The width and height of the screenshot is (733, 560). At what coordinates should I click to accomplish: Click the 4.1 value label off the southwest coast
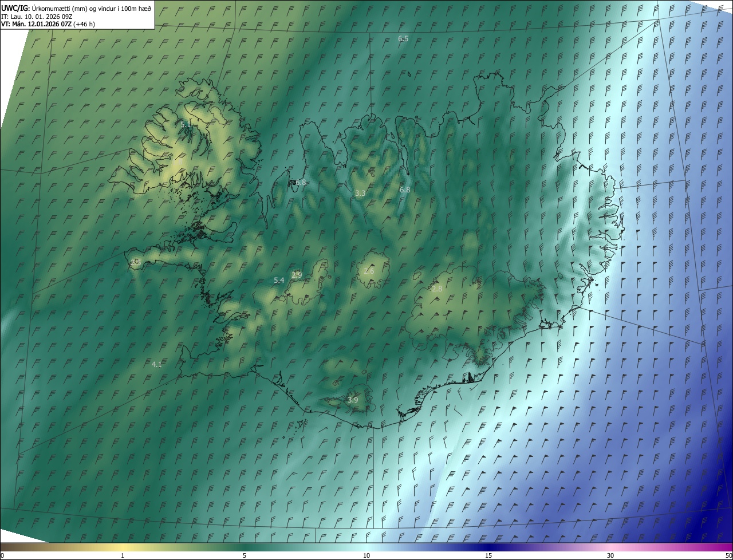click(x=157, y=364)
